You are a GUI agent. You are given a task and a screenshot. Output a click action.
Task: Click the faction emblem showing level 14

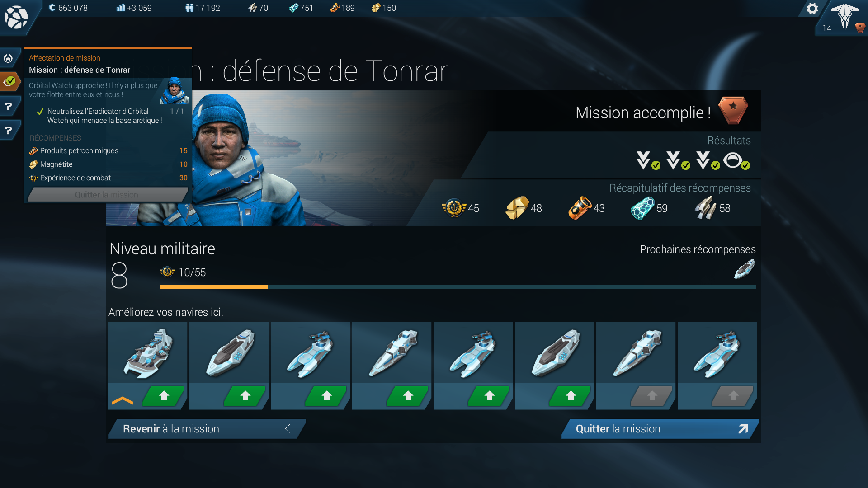pos(844,18)
